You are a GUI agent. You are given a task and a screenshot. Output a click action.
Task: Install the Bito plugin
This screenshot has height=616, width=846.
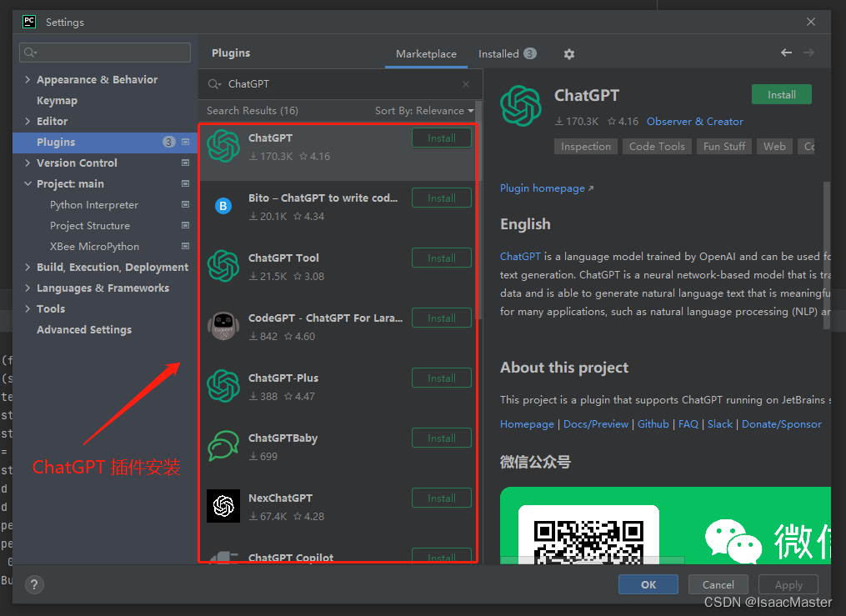[442, 198]
